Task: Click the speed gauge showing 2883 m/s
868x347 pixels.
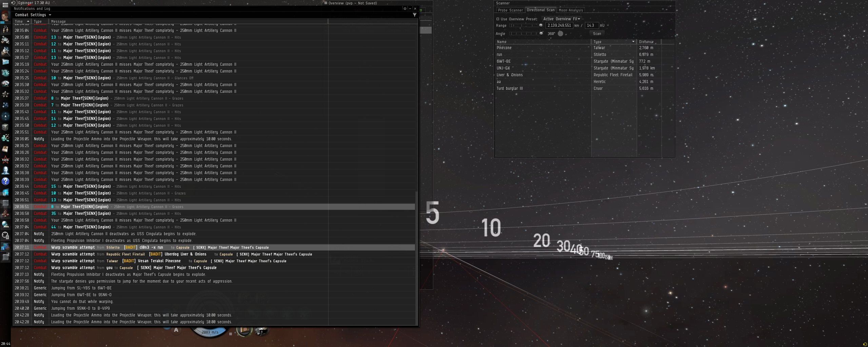Action: pos(210,332)
